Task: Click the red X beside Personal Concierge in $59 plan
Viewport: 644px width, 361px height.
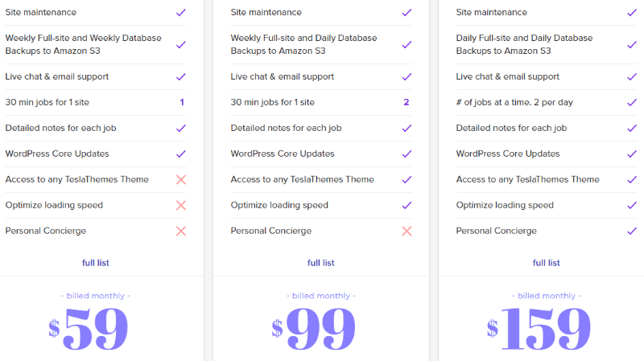Action: [181, 231]
